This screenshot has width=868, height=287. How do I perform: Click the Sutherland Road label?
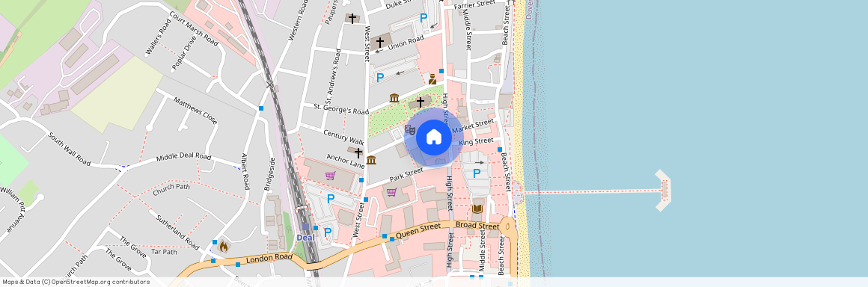coord(177,232)
